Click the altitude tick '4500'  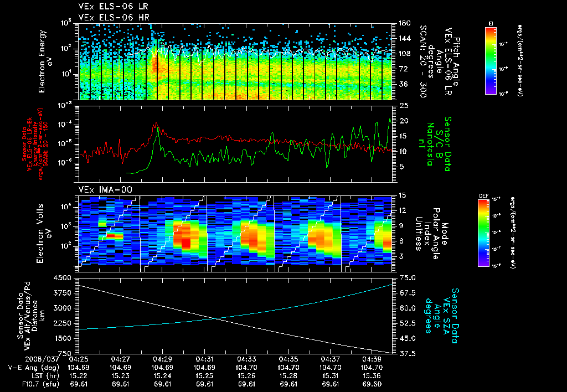(62, 278)
